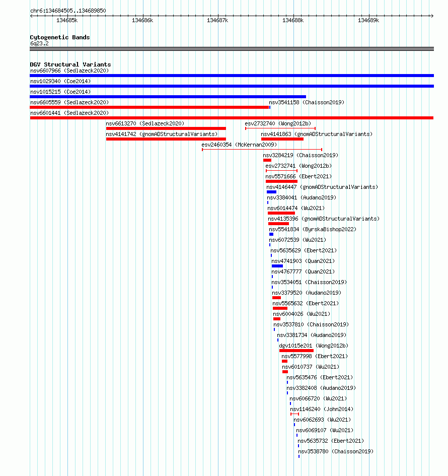The width and height of the screenshot is (448, 476).
Task: Select nsv5565632 (Ebert2021) variant
Action: coord(280,308)
